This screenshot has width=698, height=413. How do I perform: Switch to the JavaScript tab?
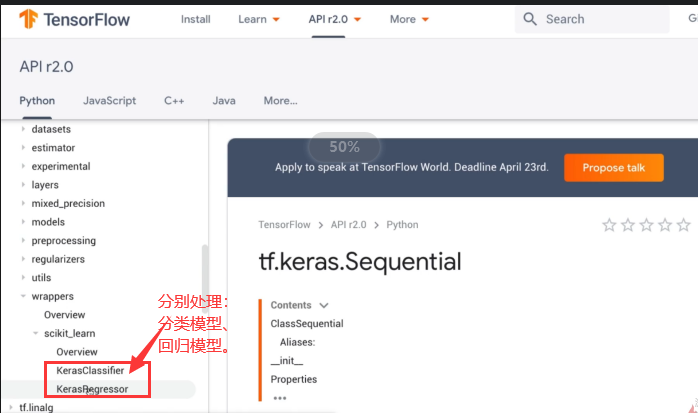pos(110,101)
